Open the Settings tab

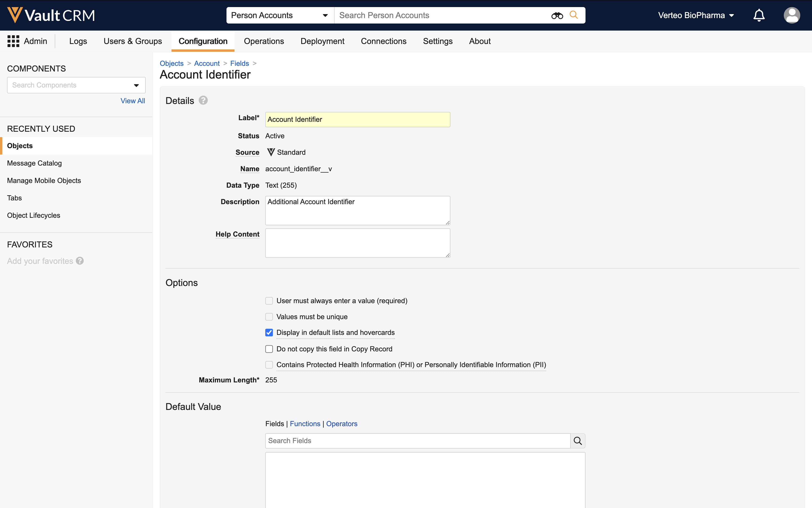[438, 41]
